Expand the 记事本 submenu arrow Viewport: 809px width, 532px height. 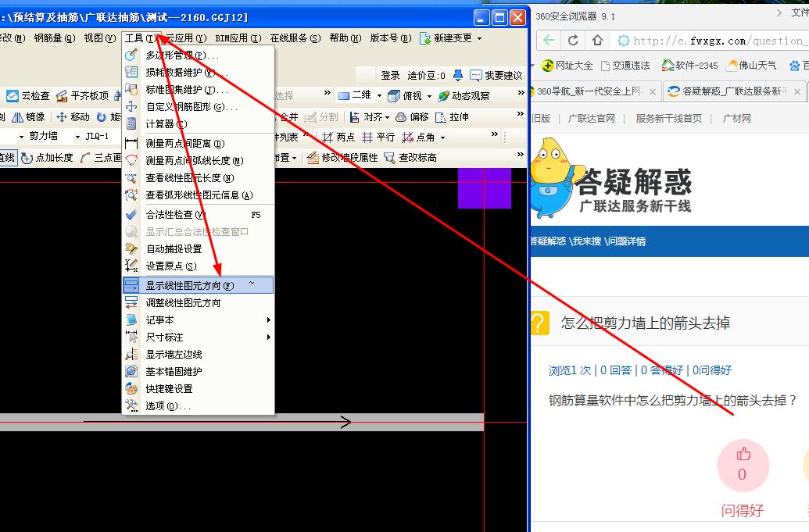pos(268,320)
